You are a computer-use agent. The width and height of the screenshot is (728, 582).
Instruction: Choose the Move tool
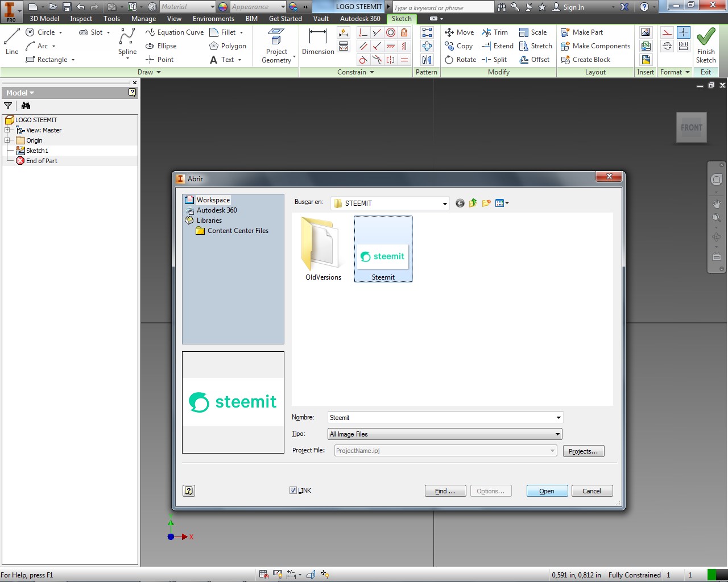pyautogui.click(x=459, y=32)
